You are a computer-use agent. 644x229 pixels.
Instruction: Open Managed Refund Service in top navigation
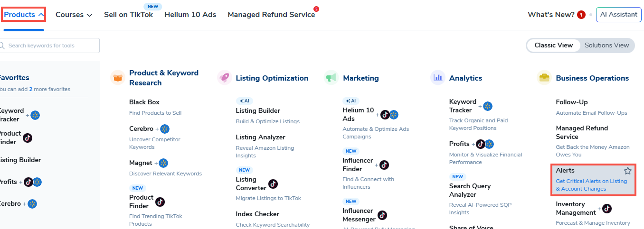(271, 15)
